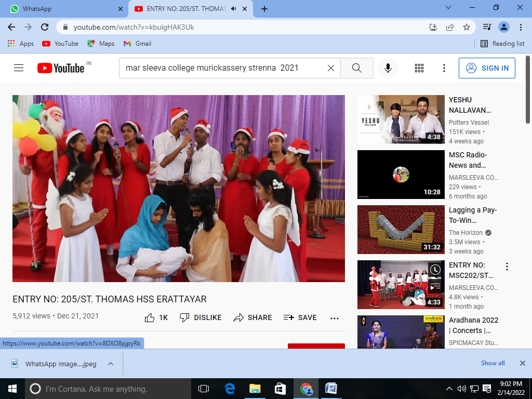The width and height of the screenshot is (532, 399).
Task: Clear the search box text
Action: coord(330,68)
